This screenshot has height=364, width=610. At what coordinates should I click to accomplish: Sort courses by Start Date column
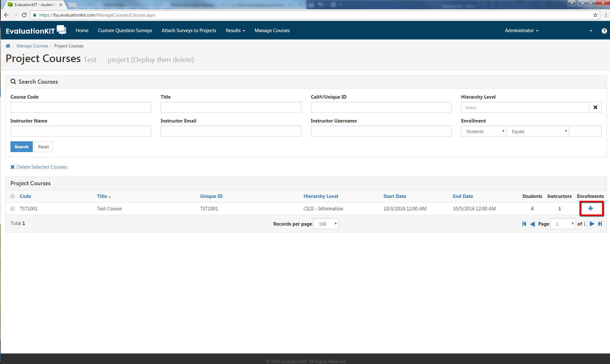(395, 196)
